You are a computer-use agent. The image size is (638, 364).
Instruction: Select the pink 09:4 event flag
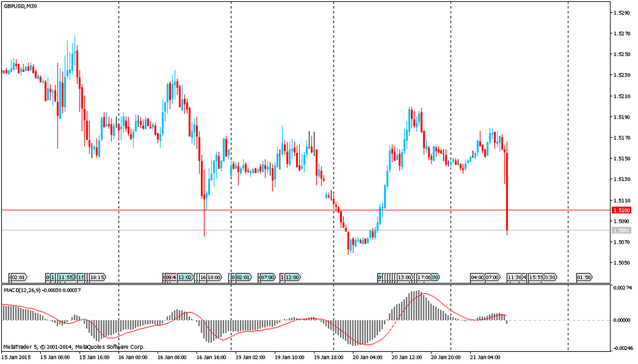170,277
